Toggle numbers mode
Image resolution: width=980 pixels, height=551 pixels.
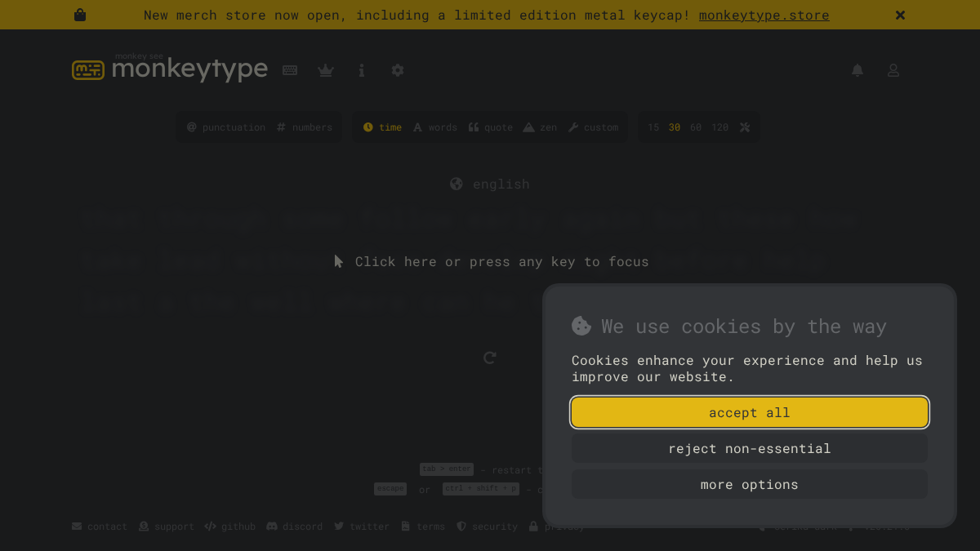[305, 127]
